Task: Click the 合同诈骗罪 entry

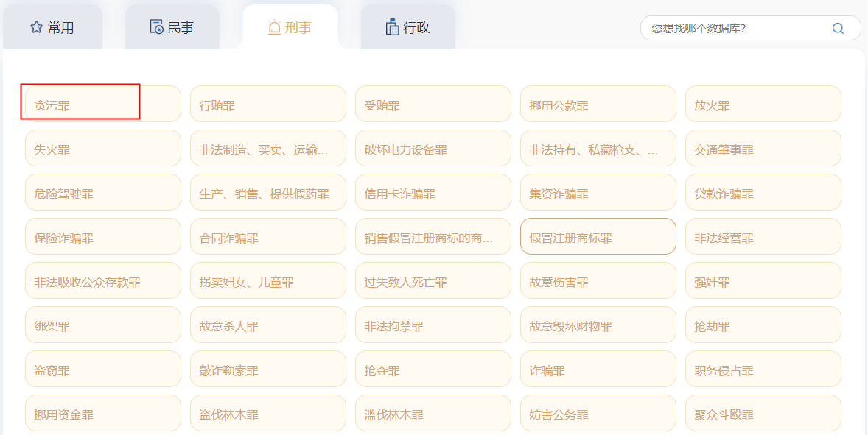Action: coord(267,236)
